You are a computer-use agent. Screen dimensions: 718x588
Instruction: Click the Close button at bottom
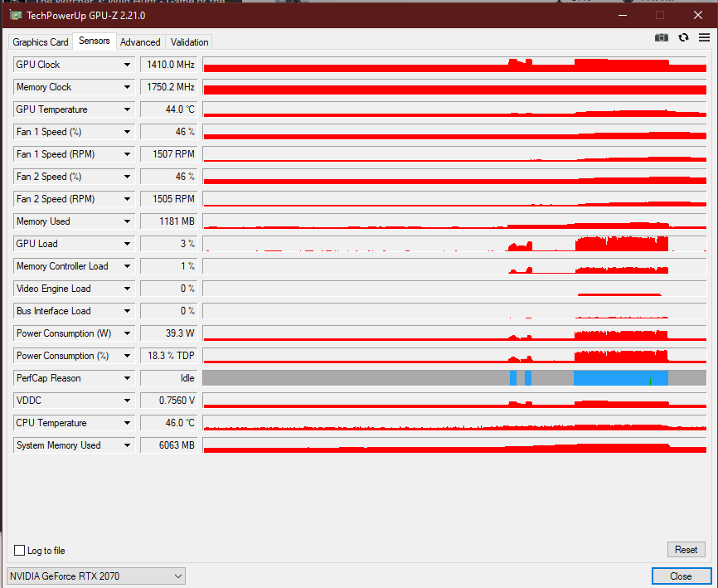[681, 576]
